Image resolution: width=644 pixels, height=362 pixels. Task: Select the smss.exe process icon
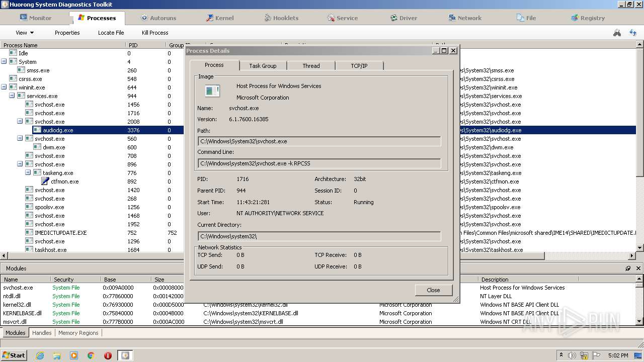pos(21,70)
